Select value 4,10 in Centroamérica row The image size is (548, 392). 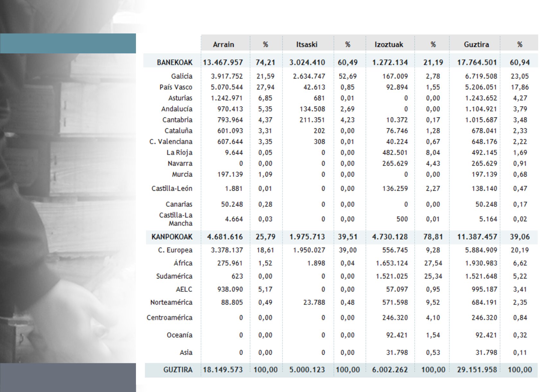[x=433, y=318]
